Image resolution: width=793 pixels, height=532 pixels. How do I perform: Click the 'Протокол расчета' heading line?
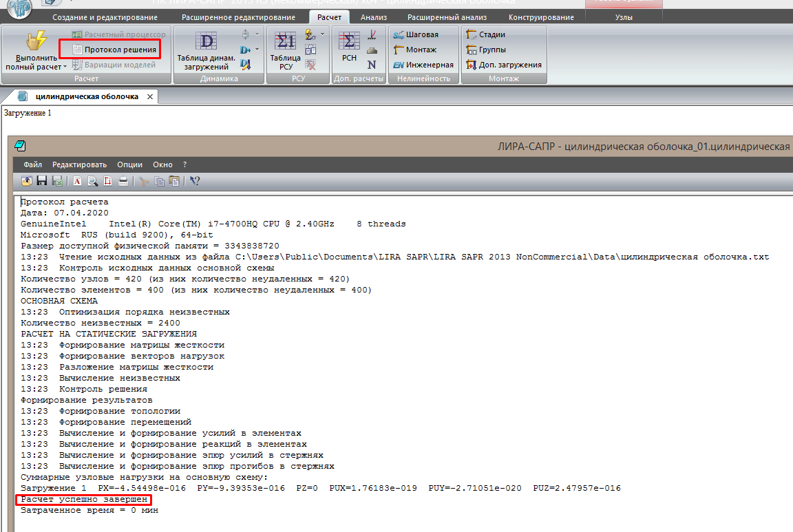tap(64, 202)
